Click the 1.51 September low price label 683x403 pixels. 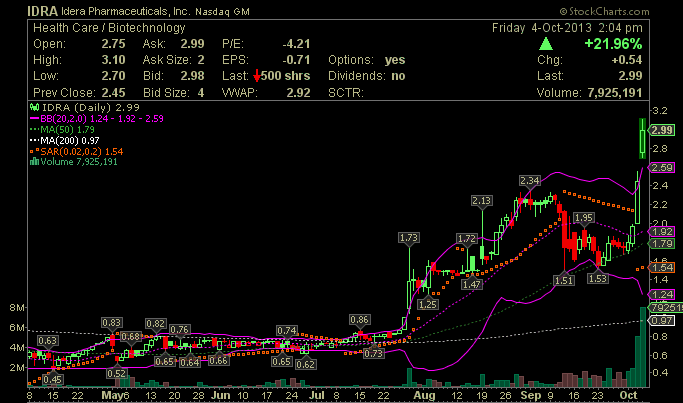(564, 280)
